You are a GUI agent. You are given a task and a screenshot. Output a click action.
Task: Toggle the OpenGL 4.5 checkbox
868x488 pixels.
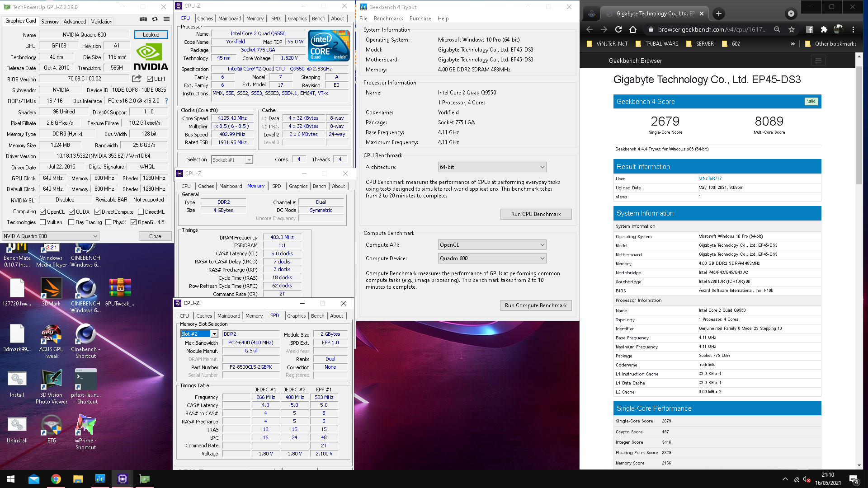pyautogui.click(x=133, y=222)
